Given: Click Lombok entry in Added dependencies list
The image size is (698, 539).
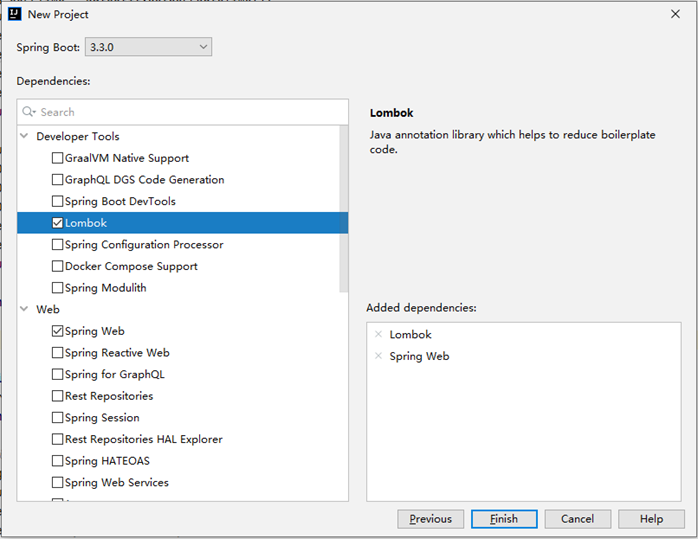Looking at the screenshot, I should tap(410, 335).
